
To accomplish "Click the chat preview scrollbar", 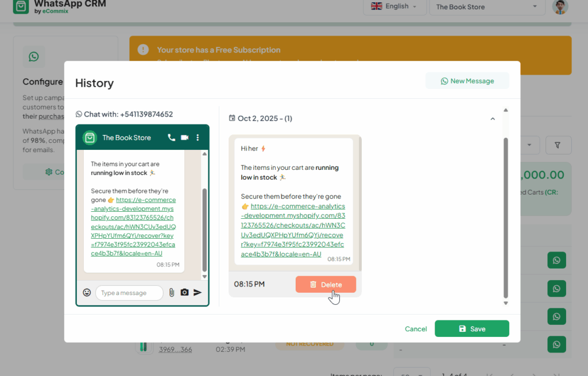I will 204,230.
